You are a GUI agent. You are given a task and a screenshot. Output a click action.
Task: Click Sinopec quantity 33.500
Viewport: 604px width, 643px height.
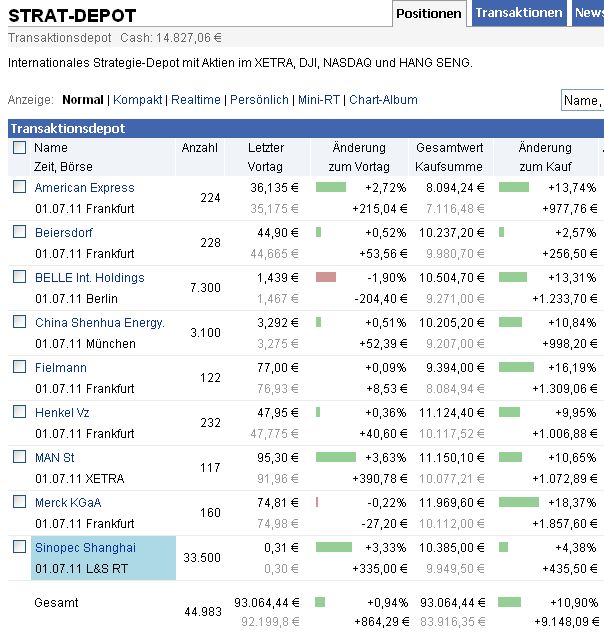tap(202, 558)
